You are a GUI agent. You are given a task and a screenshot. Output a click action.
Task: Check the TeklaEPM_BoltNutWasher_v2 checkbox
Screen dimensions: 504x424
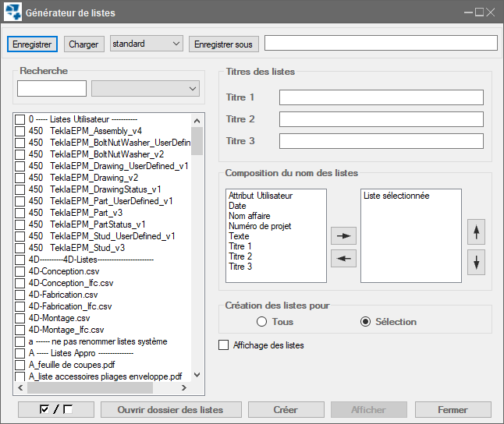coord(20,154)
